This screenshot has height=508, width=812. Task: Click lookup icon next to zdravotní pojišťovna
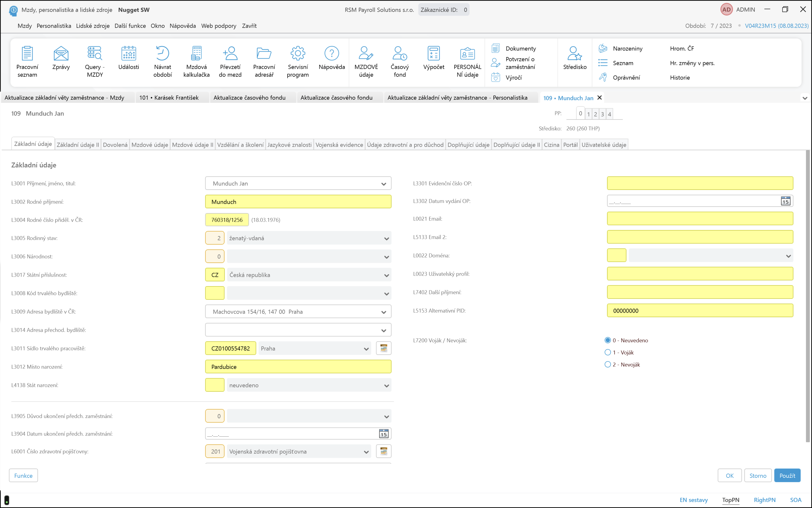(x=383, y=451)
